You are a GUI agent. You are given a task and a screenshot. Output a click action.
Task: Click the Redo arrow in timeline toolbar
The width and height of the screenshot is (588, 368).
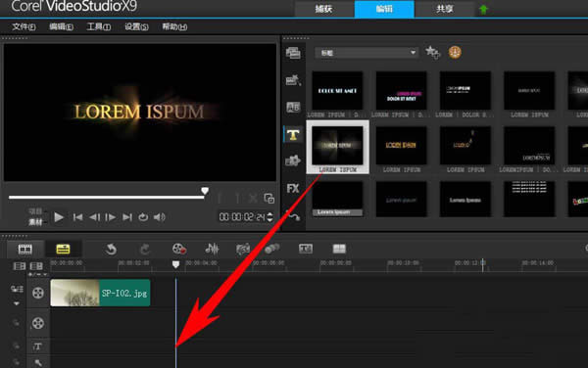[145, 249]
